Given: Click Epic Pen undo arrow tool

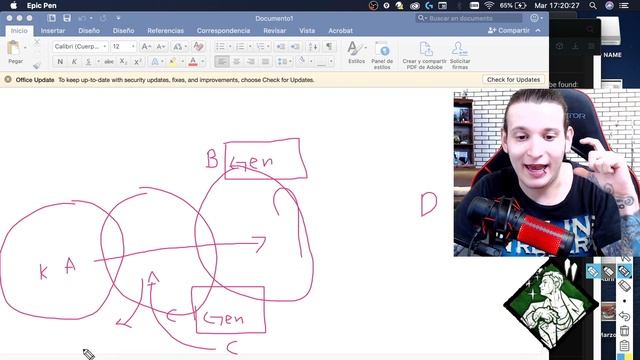Looking at the screenshot, I should pyautogui.click(x=624, y=315).
